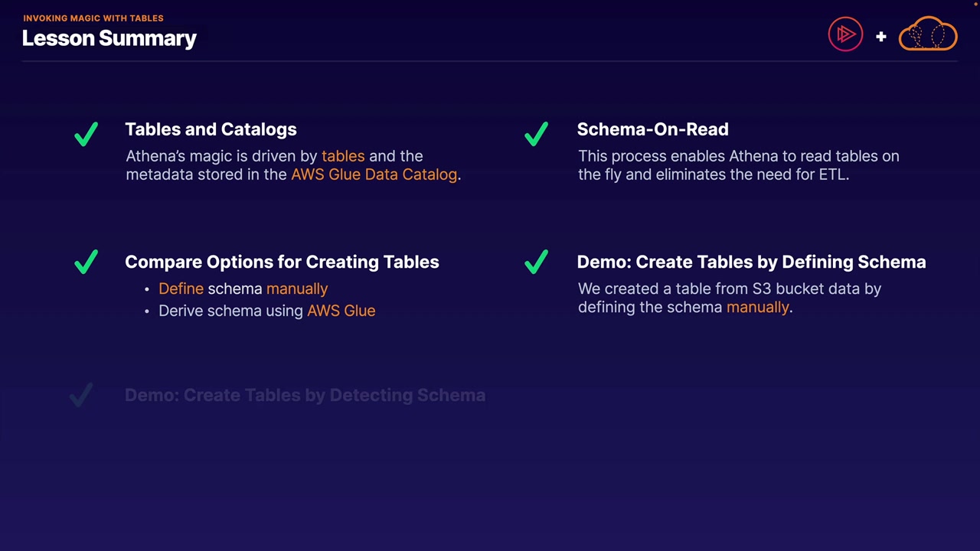Click the orange word "tables" in Athena's description
This screenshot has height=551, width=980.
point(343,156)
